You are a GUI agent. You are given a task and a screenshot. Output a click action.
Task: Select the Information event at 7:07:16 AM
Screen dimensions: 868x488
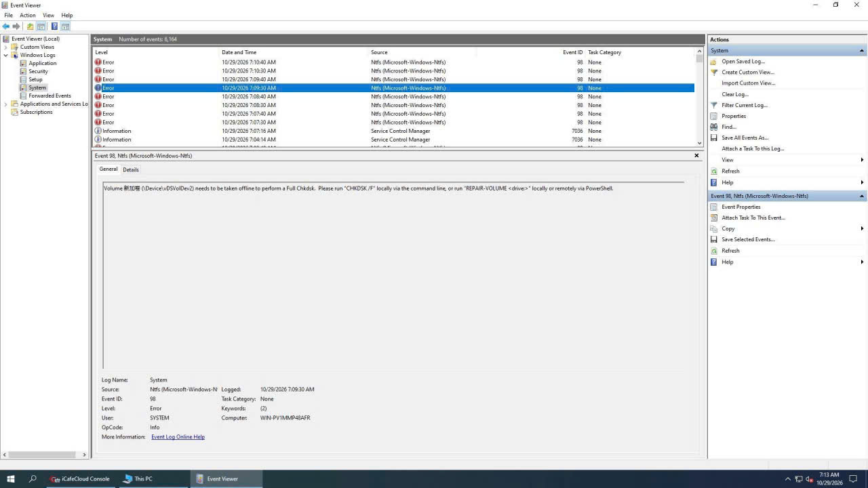[394, 131]
